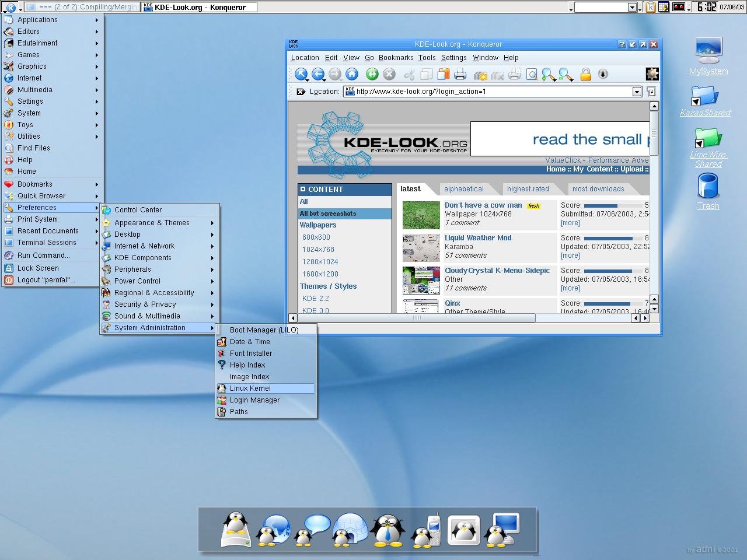
Task: Expand the Sound & Multimedia submenu
Action: (x=159, y=316)
